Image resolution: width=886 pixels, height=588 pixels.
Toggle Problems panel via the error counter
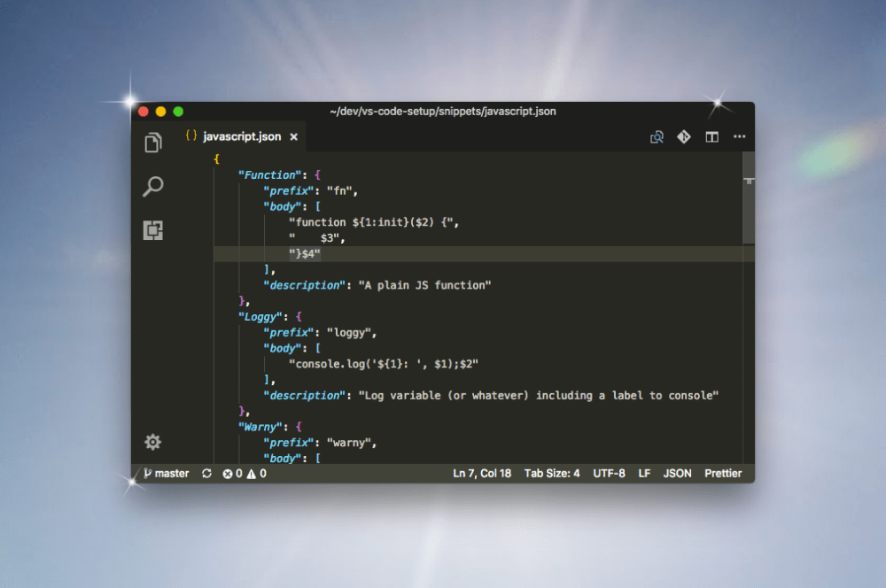click(x=232, y=473)
